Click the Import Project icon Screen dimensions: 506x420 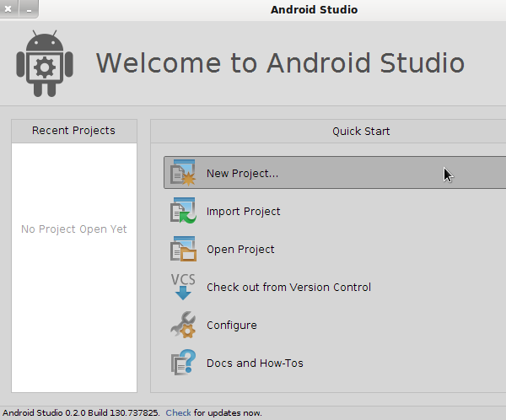click(183, 211)
